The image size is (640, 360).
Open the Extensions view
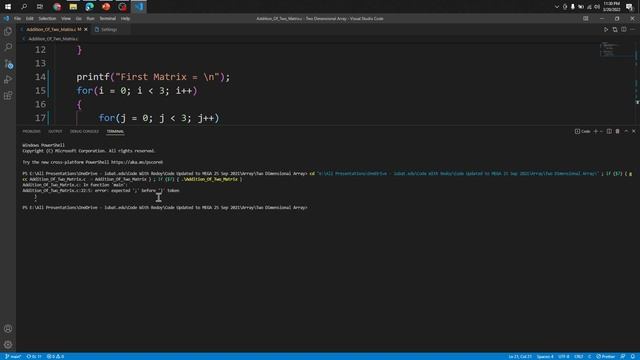pyautogui.click(x=8, y=96)
